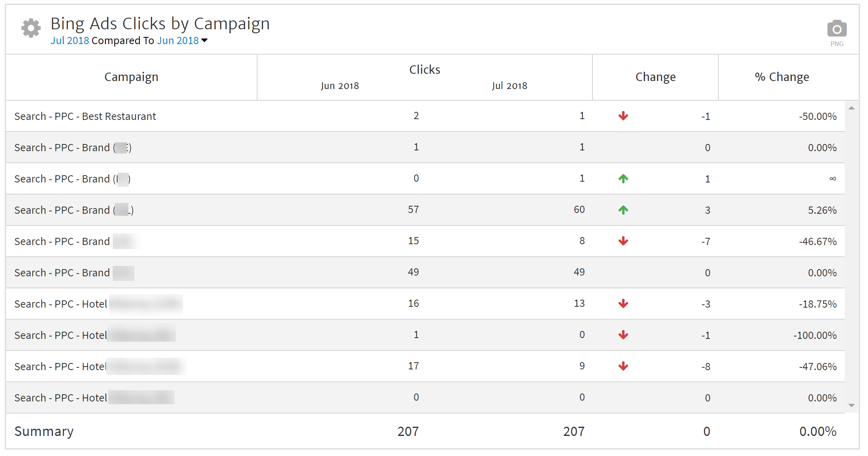868x456 pixels.
Task: Click green up arrow in 5.26% row
Action: pyautogui.click(x=623, y=210)
